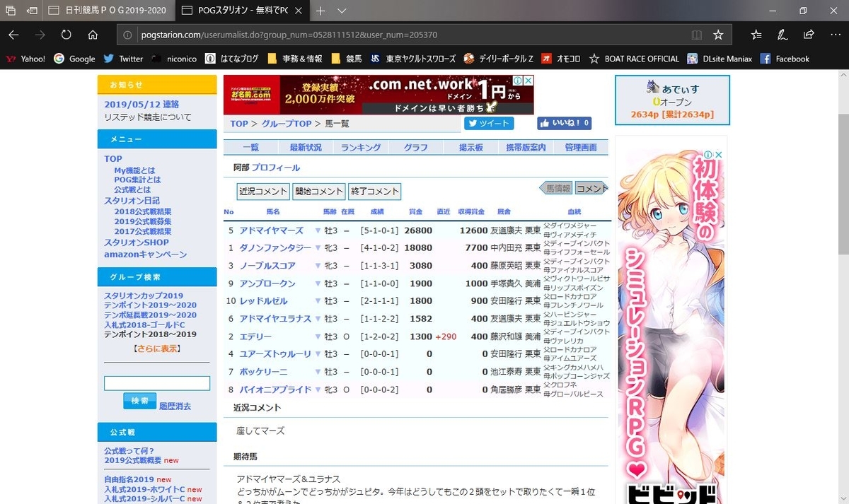Open プロフィール link for 阿部

tap(276, 168)
